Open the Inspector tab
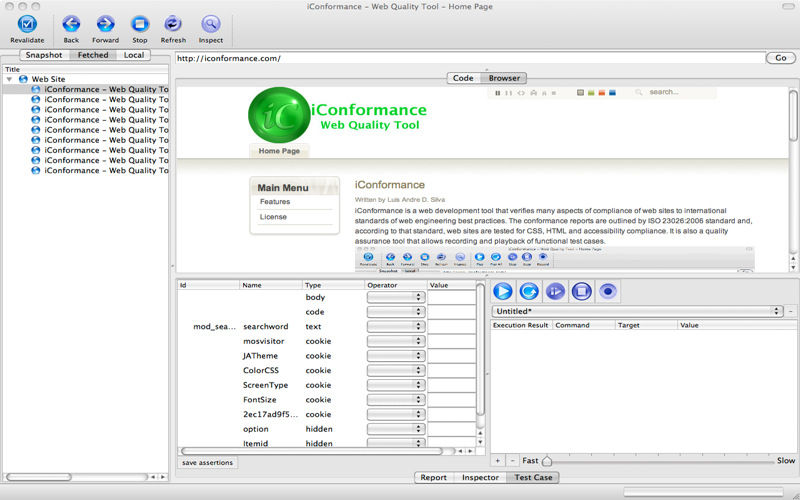 pos(480,478)
